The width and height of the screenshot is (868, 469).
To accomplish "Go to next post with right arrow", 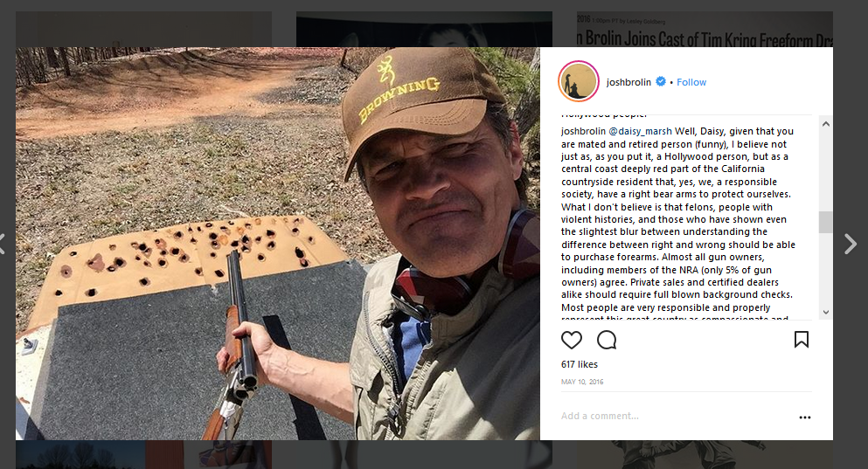I will (x=850, y=244).
